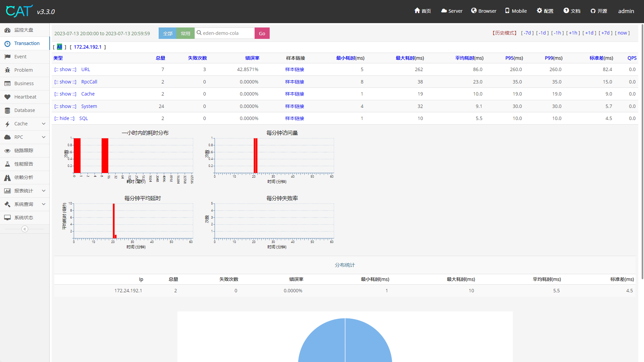
Task: Jump back one hour with -1h link
Action: click(557, 33)
